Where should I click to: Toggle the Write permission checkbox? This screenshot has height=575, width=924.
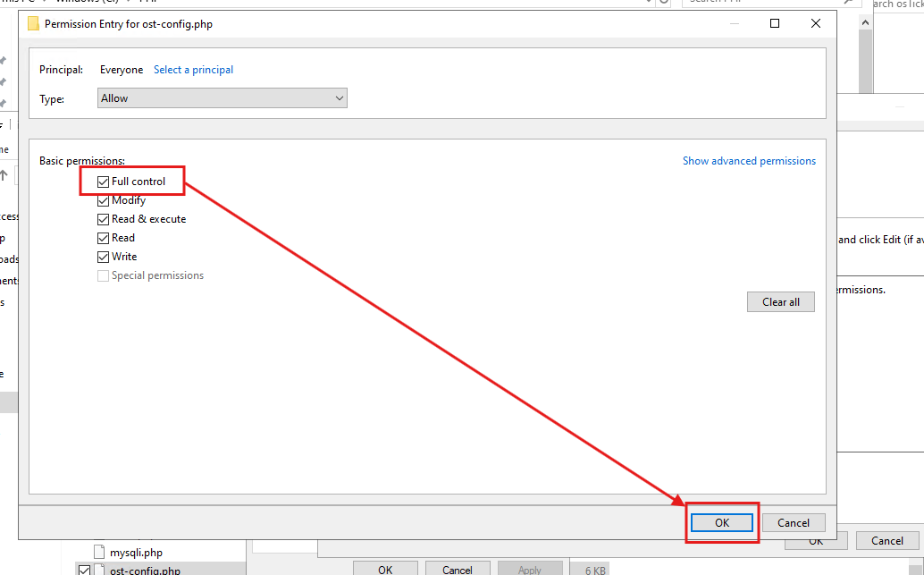tap(103, 258)
